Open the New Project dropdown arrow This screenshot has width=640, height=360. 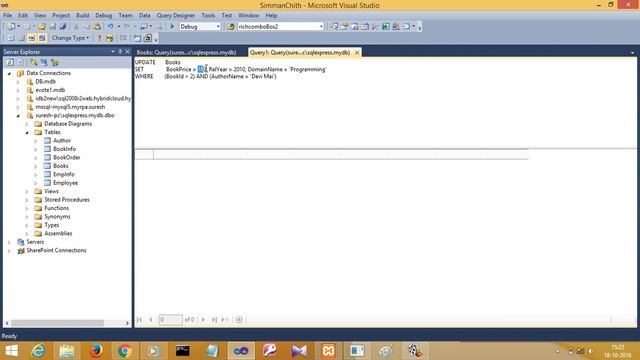point(18,27)
